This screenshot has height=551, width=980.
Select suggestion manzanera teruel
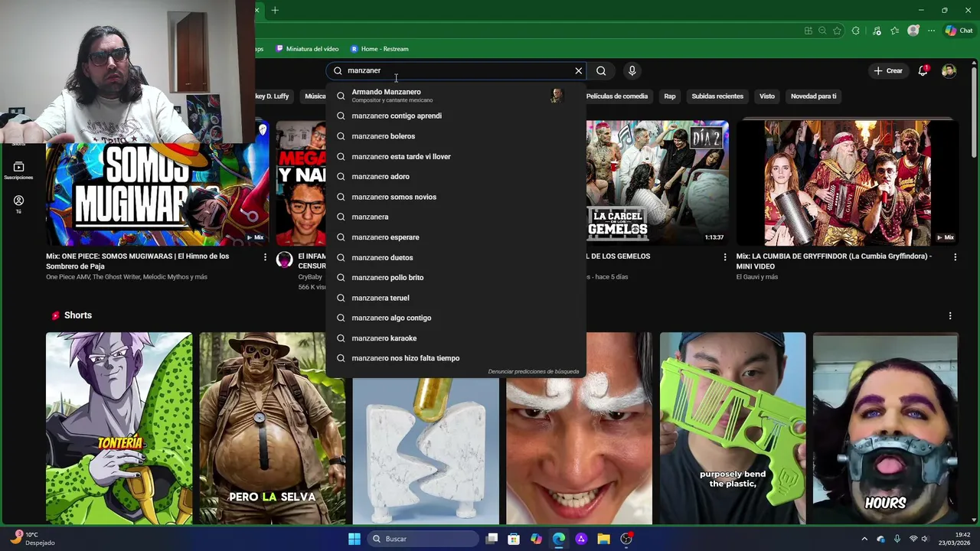(x=456, y=298)
